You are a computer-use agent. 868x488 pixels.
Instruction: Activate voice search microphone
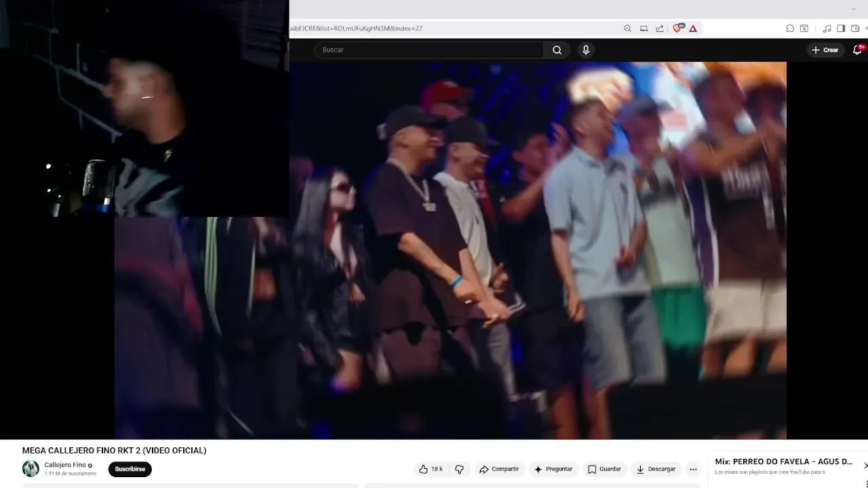[x=586, y=50]
